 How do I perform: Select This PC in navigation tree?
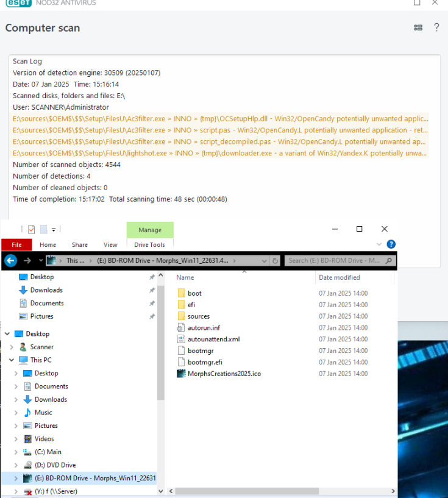(x=41, y=360)
